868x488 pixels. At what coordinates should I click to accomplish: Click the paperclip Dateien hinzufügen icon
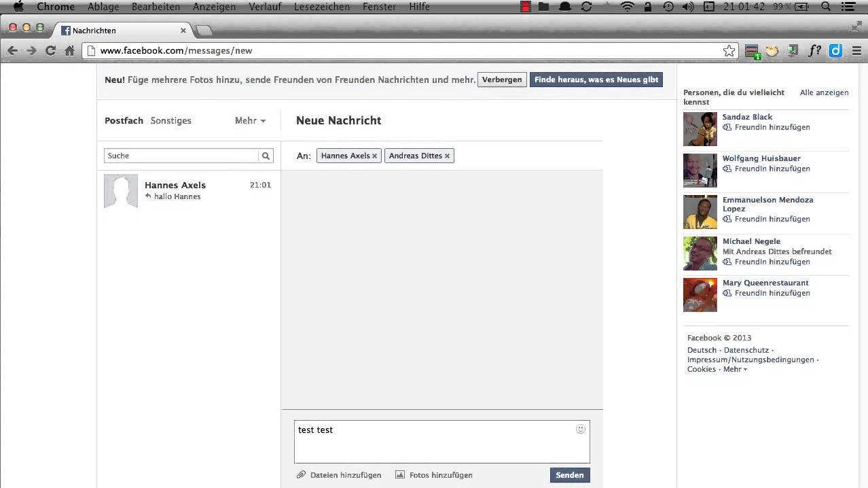(x=301, y=475)
